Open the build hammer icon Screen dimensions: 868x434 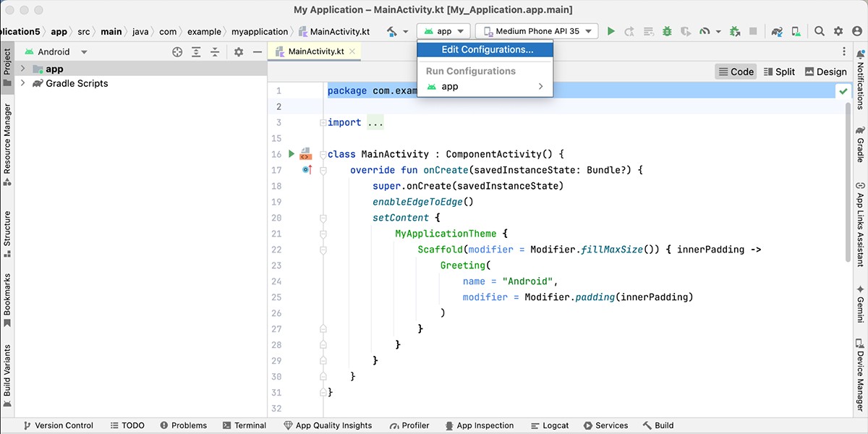tap(392, 31)
